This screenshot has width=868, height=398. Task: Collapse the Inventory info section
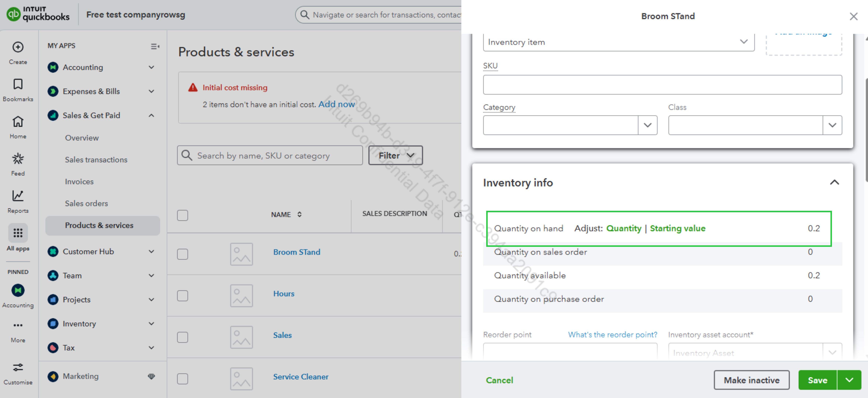(834, 182)
